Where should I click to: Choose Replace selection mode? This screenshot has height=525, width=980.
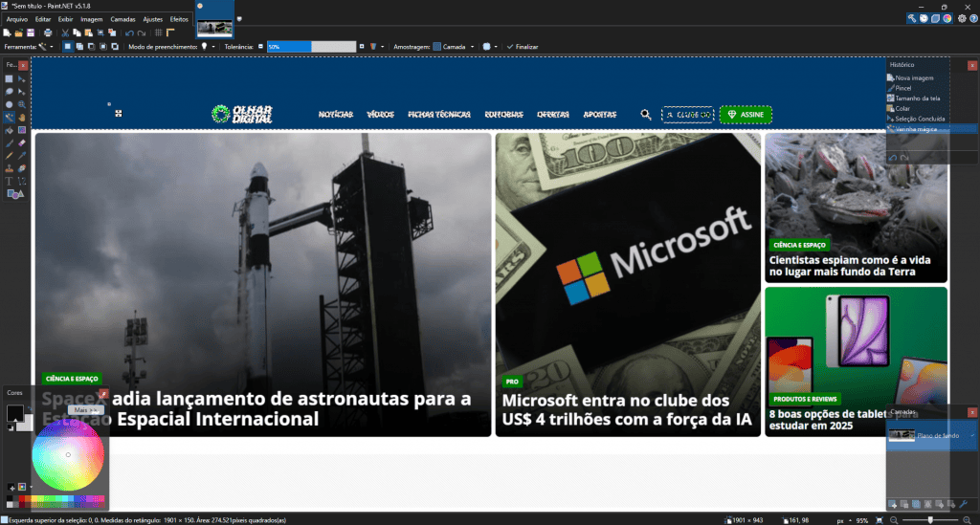(x=68, y=47)
